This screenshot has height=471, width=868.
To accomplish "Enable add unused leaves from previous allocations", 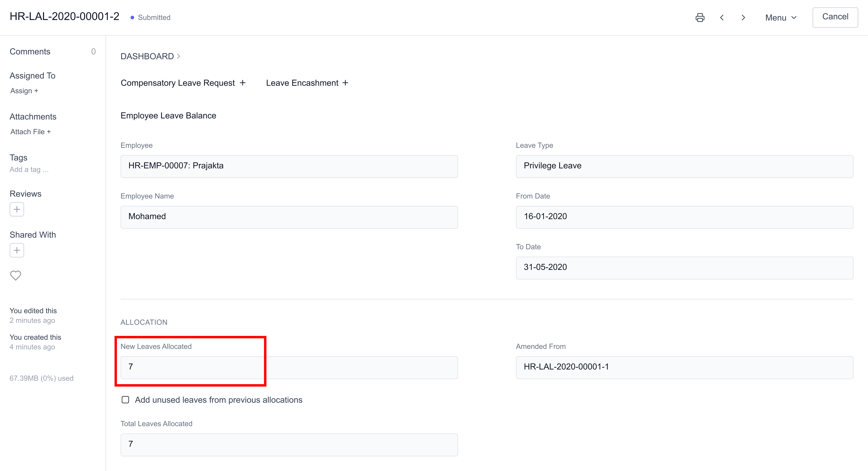I will (125, 400).
